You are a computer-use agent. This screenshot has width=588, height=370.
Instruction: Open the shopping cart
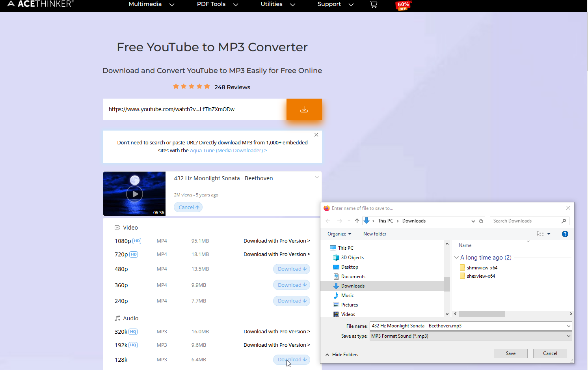[x=373, y=5]
